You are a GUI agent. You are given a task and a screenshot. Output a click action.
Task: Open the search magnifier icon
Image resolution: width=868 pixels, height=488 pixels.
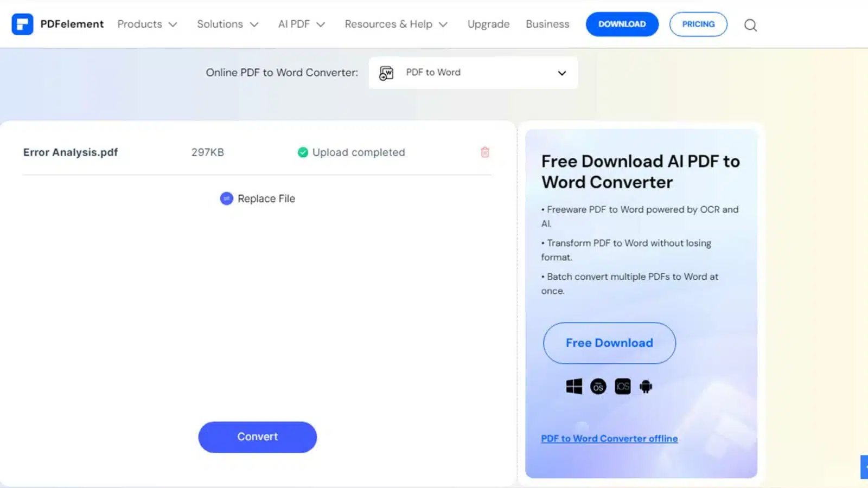point(750,25)
